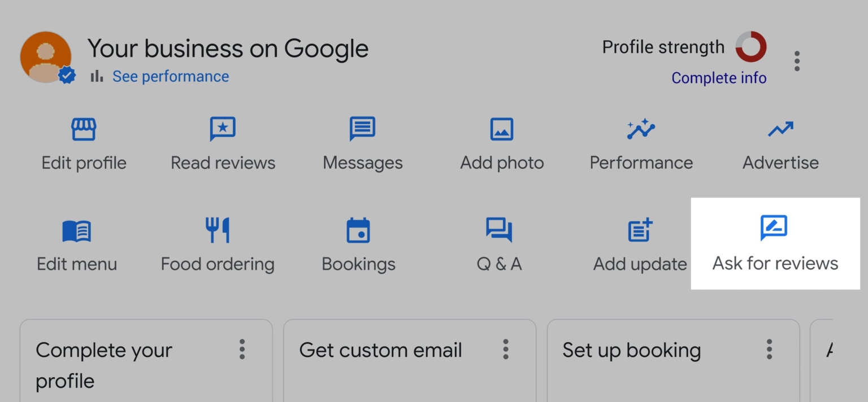Open the Messages chat icon
Image resolution: width=868 pixels, height=402 pixels.
tap(362, 129)
